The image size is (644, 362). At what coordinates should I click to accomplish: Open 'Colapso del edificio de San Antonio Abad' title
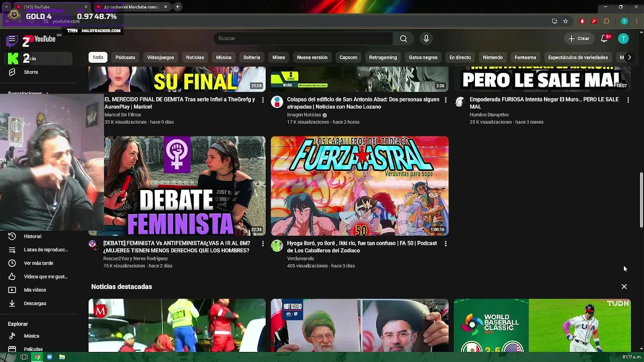pyautogui.click(x=363, y=103)
